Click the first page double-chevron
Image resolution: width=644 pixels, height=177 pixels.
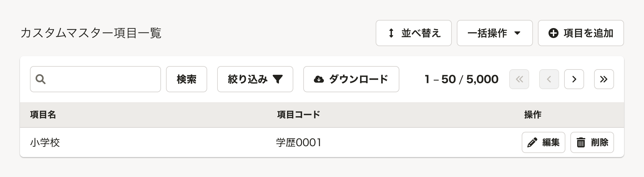point(519,79)
